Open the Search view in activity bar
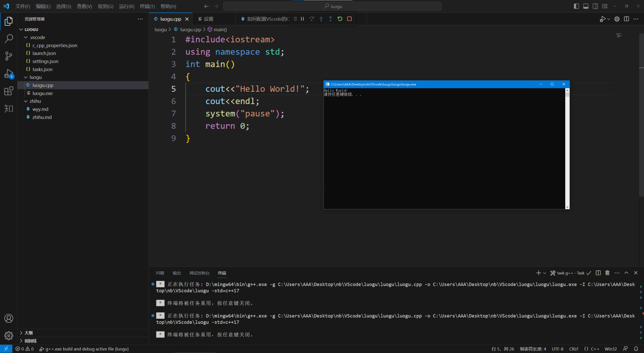644x353 pixels. [x=9, y=39]
